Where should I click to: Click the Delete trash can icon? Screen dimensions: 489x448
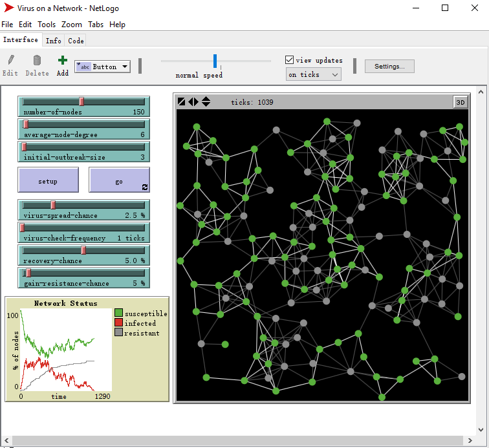(37, 60)
